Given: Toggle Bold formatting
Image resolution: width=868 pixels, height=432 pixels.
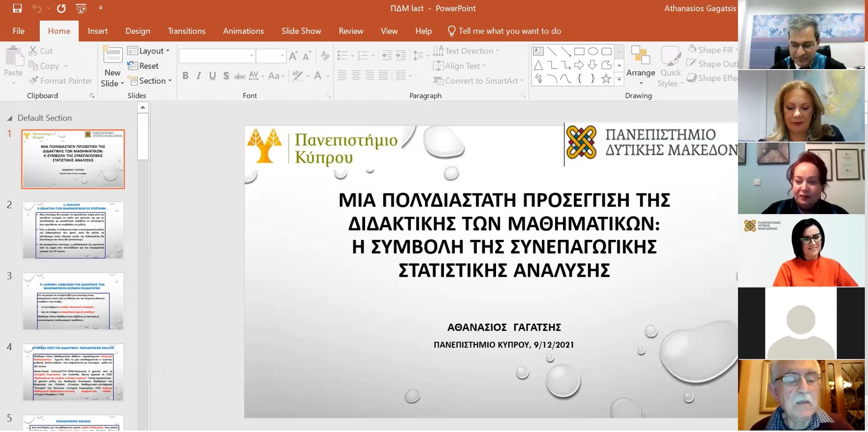Looking at the screenshot, I should (x=185, y=76).
